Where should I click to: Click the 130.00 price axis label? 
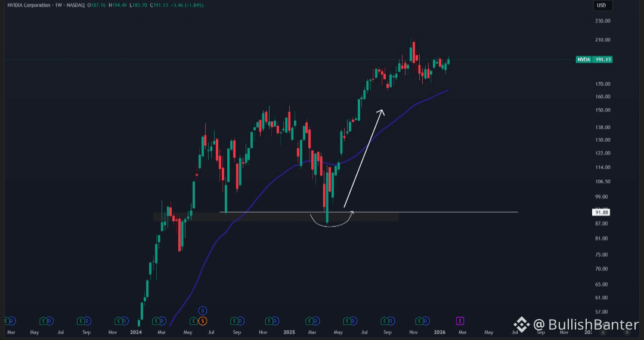coord(602,140)
